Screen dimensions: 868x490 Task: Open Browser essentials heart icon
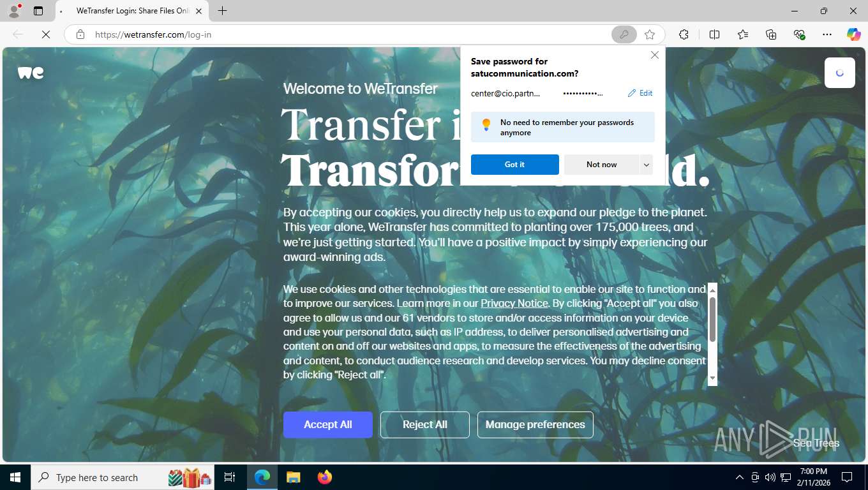(799, 34)
